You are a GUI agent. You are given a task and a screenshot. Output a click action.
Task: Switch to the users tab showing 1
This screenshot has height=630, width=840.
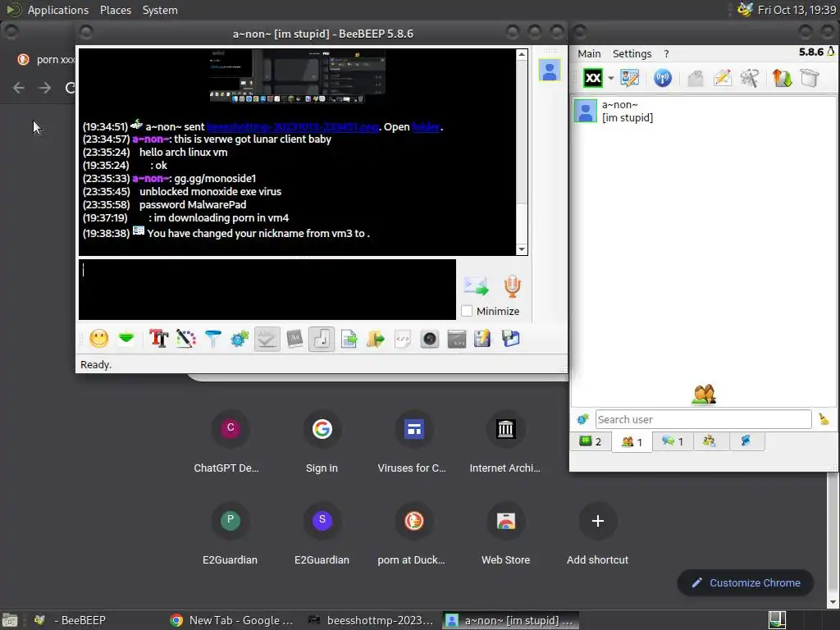[632, 442]
